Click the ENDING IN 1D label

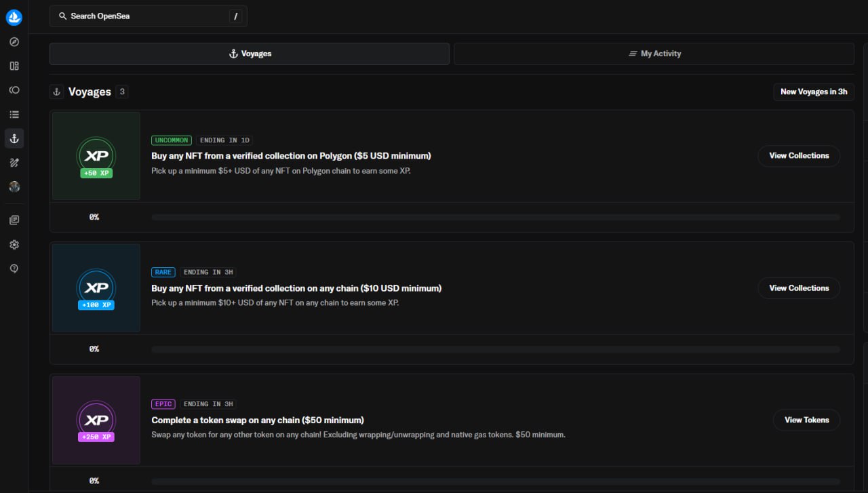pyautogui.click(x=224, y=140)
